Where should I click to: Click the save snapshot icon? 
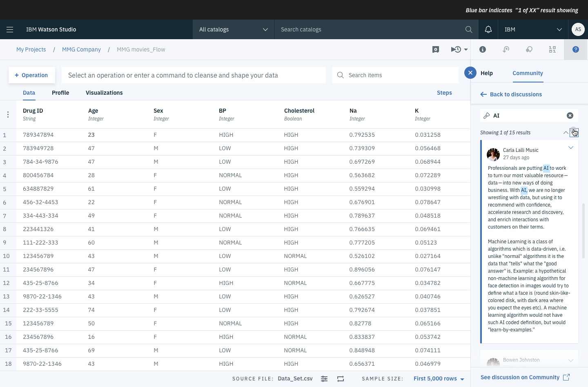435,49
